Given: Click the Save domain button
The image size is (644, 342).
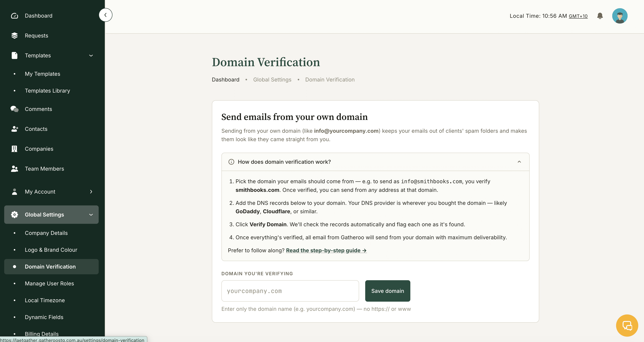Looking at the screenshot, I should tap(388, 291).
